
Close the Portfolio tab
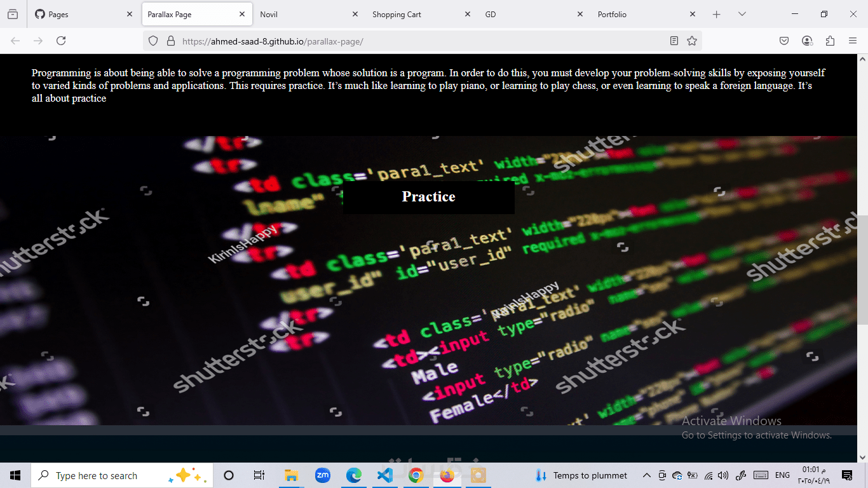tap(693, 14)
